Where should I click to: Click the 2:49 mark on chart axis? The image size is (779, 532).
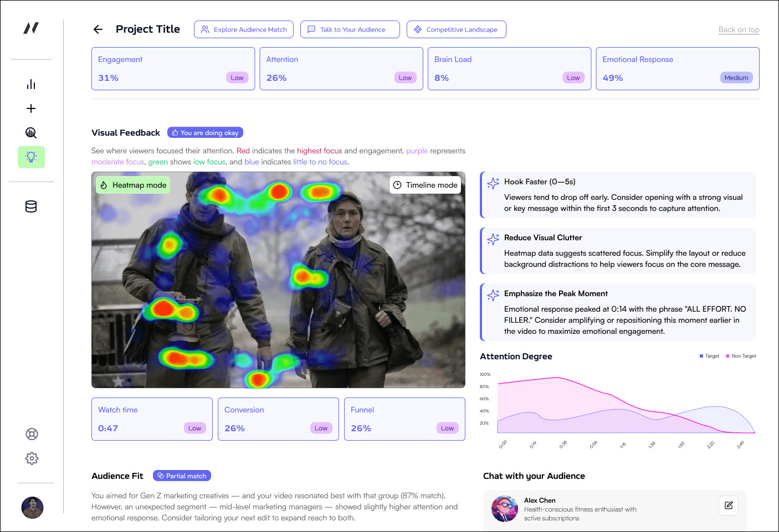point(740,445)
